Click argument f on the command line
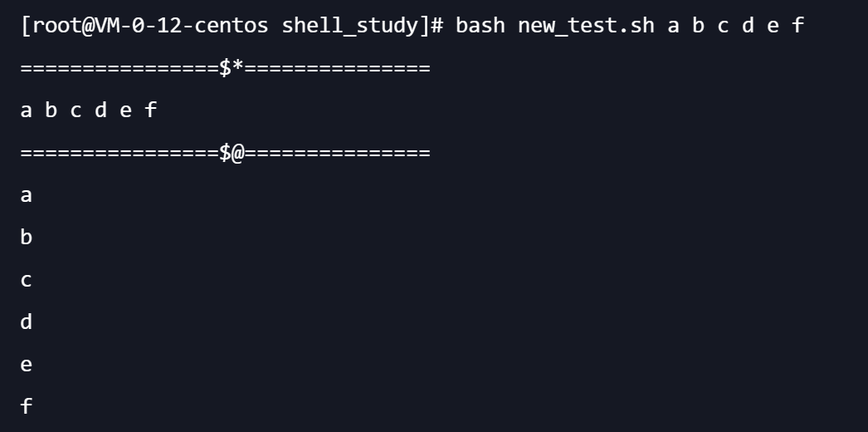This screenshot has height=432, width=868. [x=797, y=25]
